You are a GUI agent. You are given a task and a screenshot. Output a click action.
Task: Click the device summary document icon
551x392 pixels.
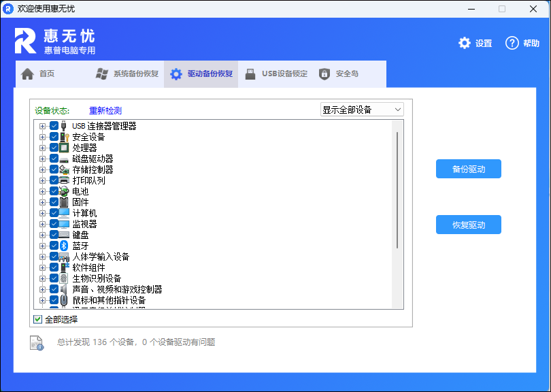tap(37, 343)
